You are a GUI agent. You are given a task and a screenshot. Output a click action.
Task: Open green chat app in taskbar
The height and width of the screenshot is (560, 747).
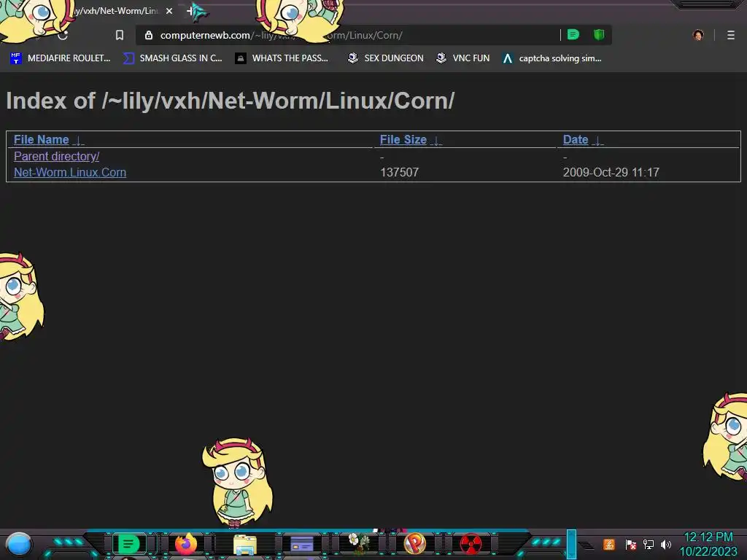(x=128, y=544)
